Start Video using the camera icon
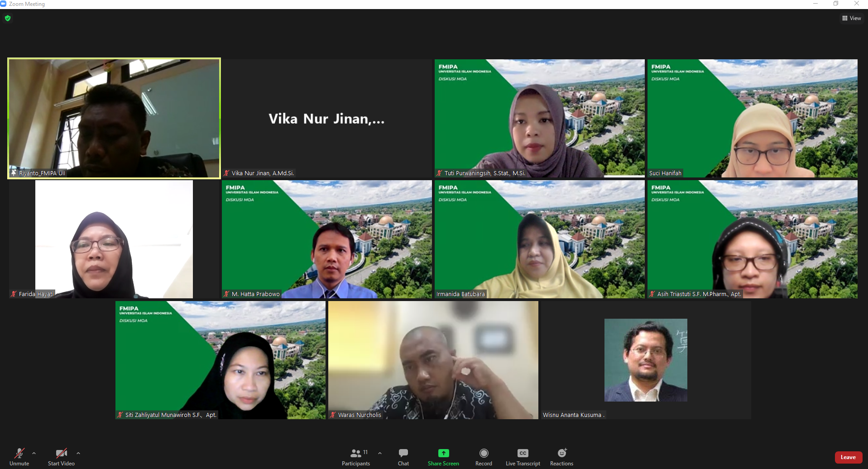 (x=61, y=454)
